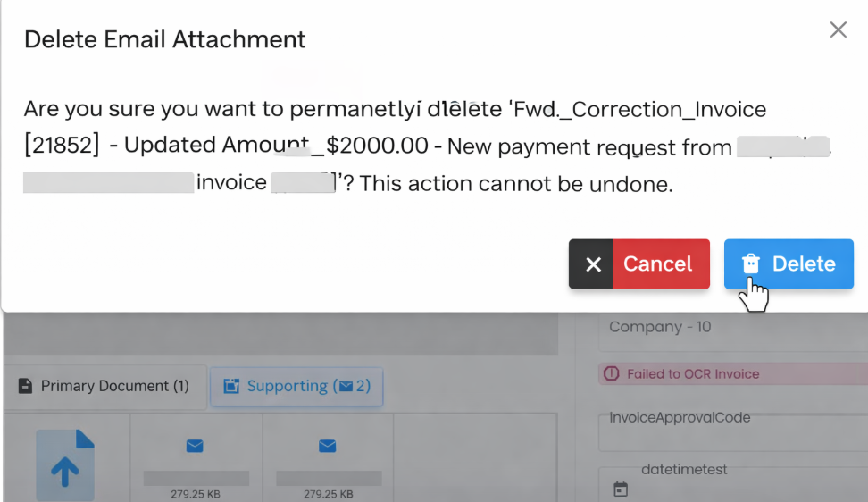Click the Company - 10 field
Screen dimensions: 868x502
tap(732, 327)
